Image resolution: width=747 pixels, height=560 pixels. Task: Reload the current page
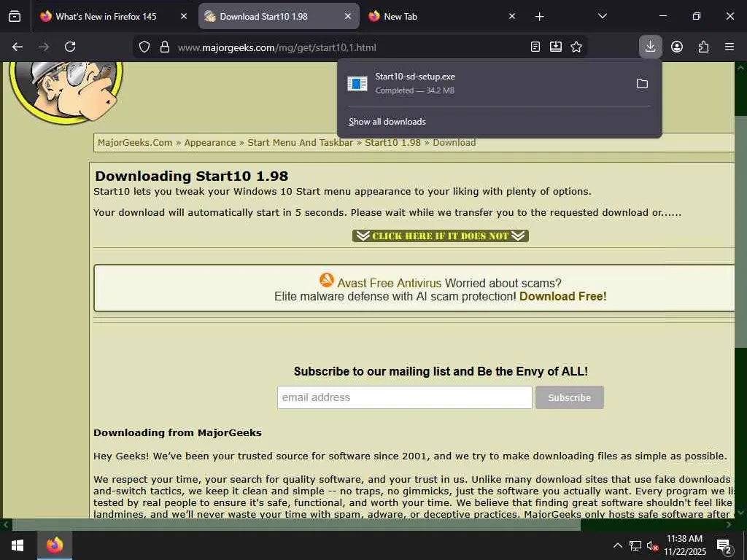[70, 47]
